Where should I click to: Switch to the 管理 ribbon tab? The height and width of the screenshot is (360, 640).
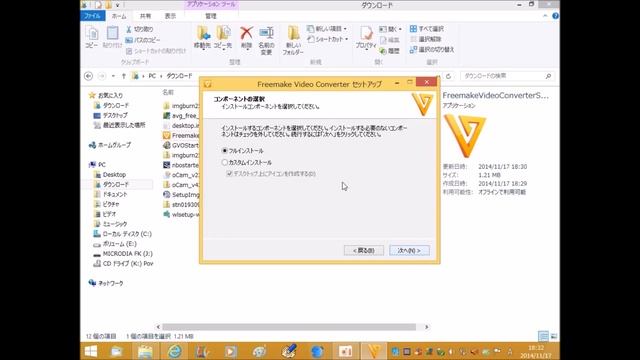pos(211,16)
